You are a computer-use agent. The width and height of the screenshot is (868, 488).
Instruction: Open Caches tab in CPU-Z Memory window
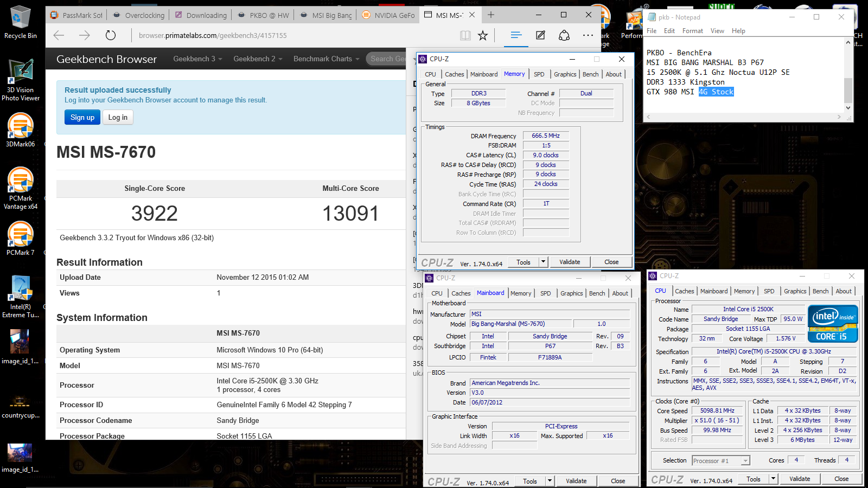[454, 74]
